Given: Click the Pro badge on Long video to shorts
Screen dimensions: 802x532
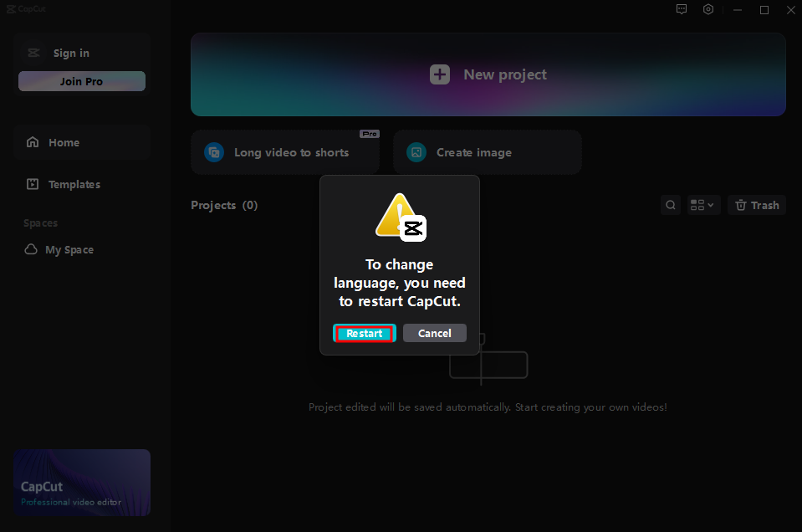Looking at the screenshot, I should click(370, 134).
